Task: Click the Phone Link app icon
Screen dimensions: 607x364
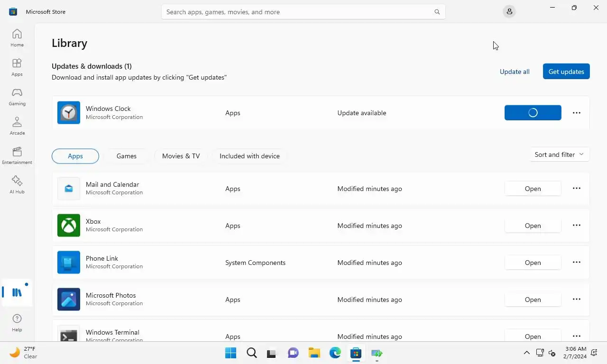Action: pyautogui.click(x=69, y=263)
